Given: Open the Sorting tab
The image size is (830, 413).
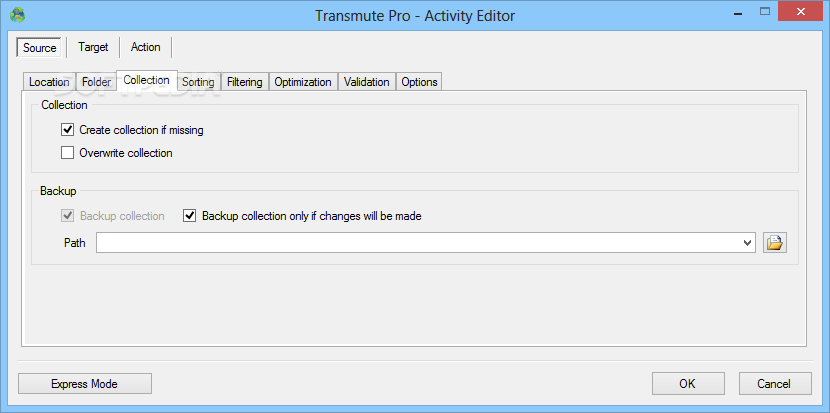Looking at the screenshot, I should point(198,82).
